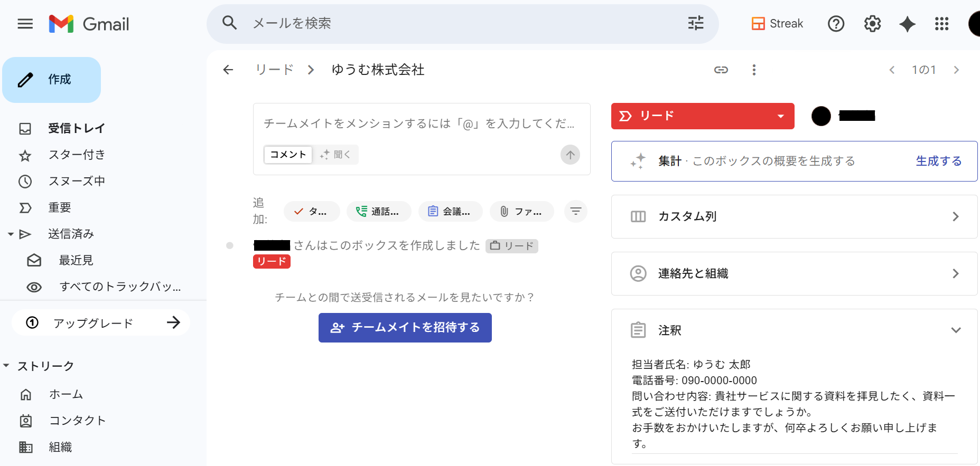Click the 生成する link
Screen dimensions: 980x466
938,161
